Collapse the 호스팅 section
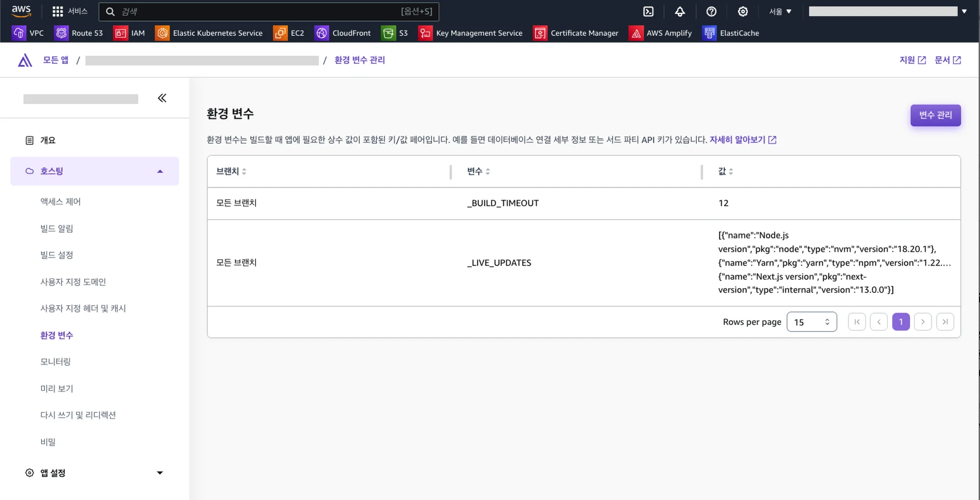Viewport: 980px width, 500px height. tap(160, 171)
